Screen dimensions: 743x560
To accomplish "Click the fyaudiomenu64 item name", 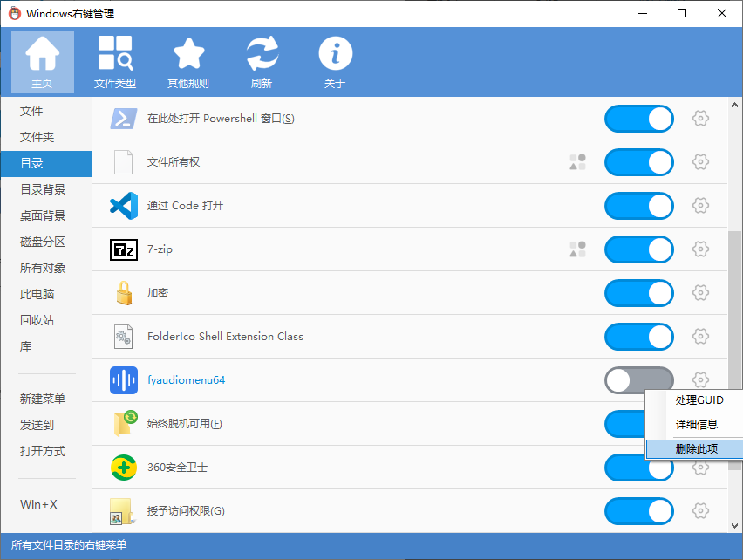I will [187, 380].
